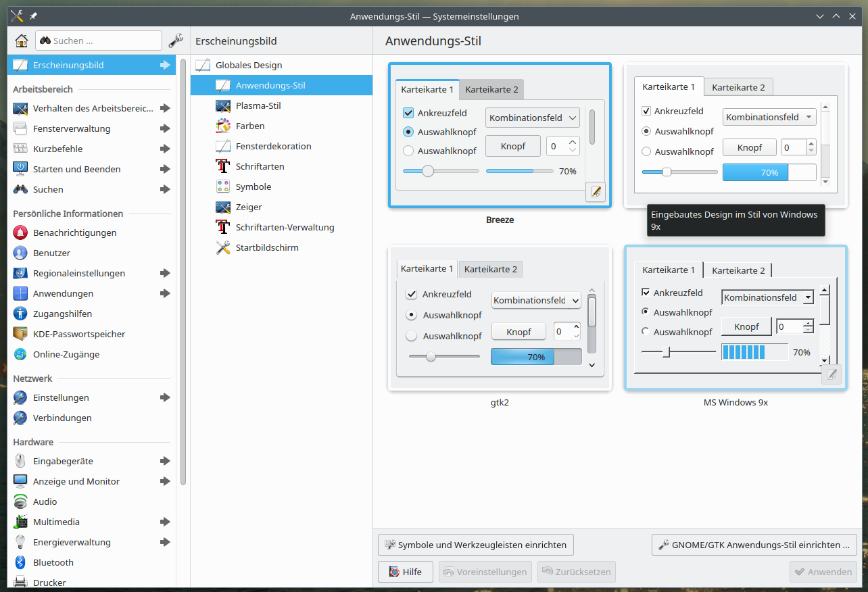This screenshot has width=868, height=592.
Task: Open Kombinationsfeld dropdown in MS Windows 9x preview
Action: tap(768, 297)
